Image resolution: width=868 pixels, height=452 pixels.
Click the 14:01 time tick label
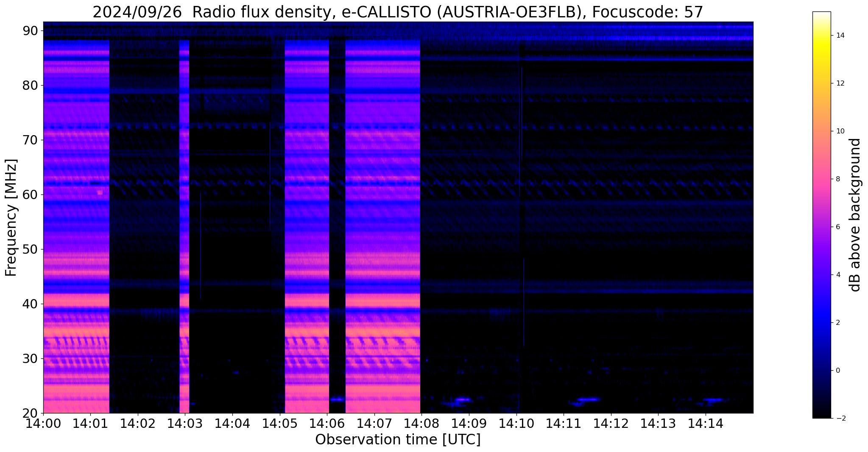coord(90,423)
